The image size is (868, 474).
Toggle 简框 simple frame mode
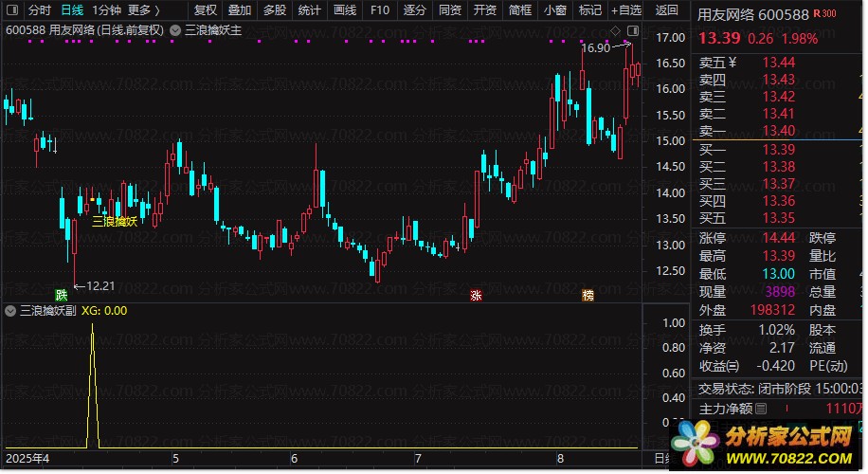pyautogui.click(x=520, y=10)
